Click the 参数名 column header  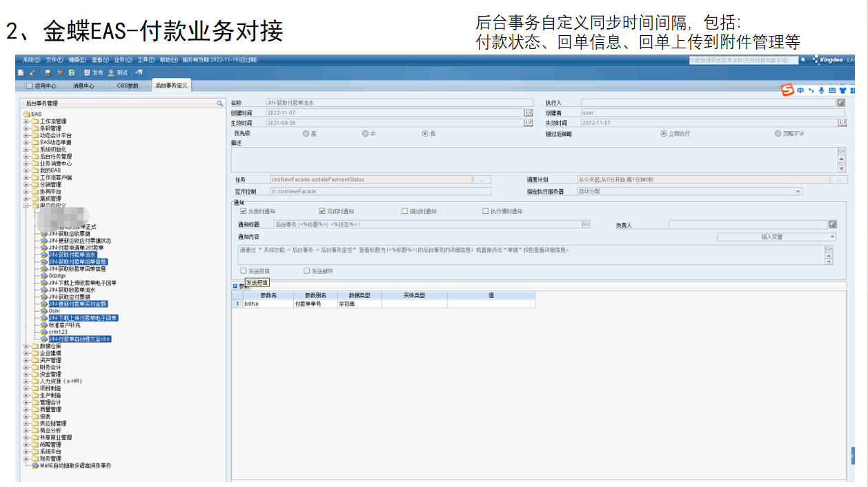click(268, 295)
